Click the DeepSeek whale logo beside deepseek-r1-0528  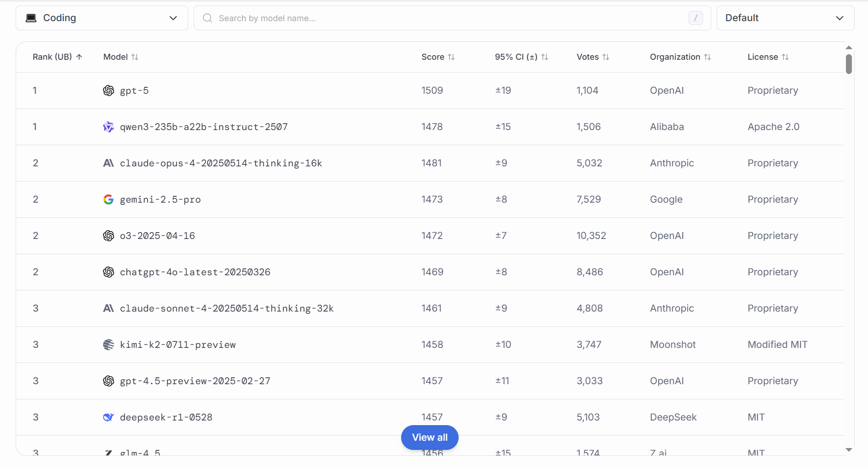click(109, 417)
